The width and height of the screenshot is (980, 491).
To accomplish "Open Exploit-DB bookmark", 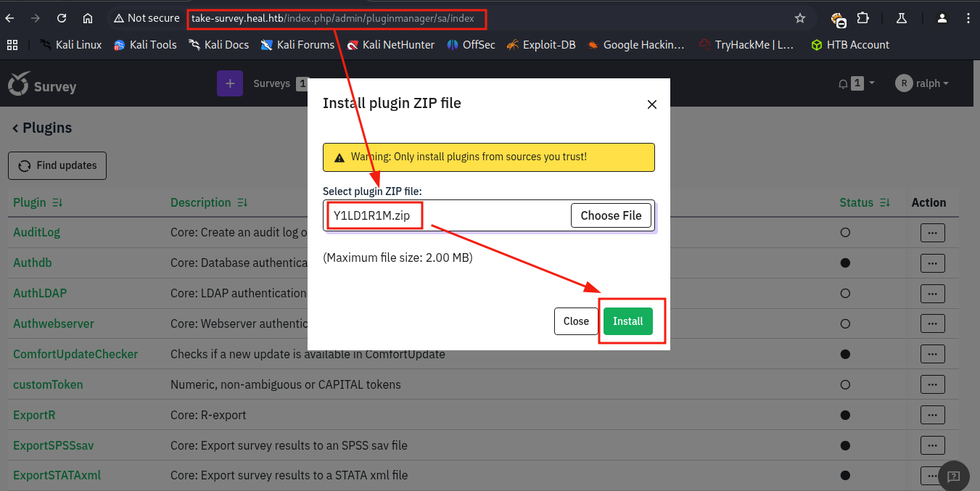I will 541,45.
